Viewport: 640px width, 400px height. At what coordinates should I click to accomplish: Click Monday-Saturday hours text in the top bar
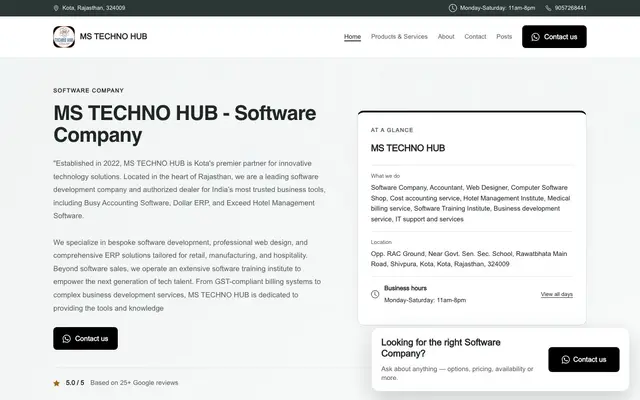click(497, 8)
